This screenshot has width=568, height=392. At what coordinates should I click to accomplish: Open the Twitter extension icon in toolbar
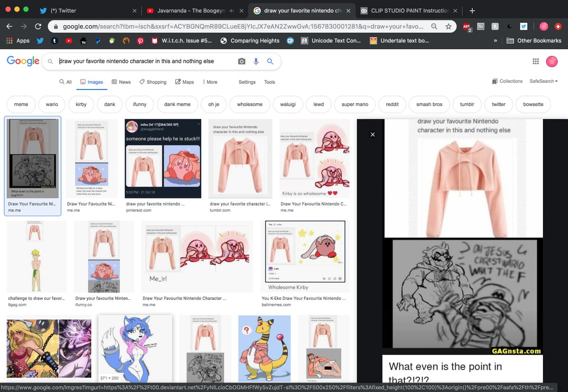[x=524, y=27]
